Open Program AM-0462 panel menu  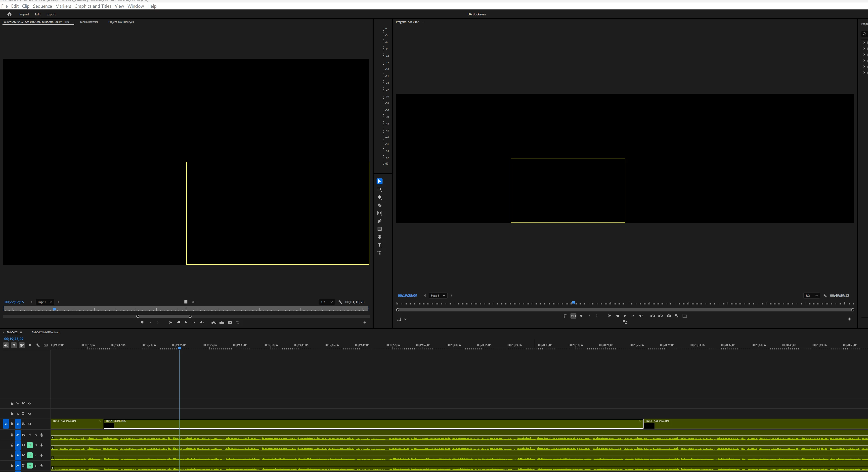pos(423,22)
